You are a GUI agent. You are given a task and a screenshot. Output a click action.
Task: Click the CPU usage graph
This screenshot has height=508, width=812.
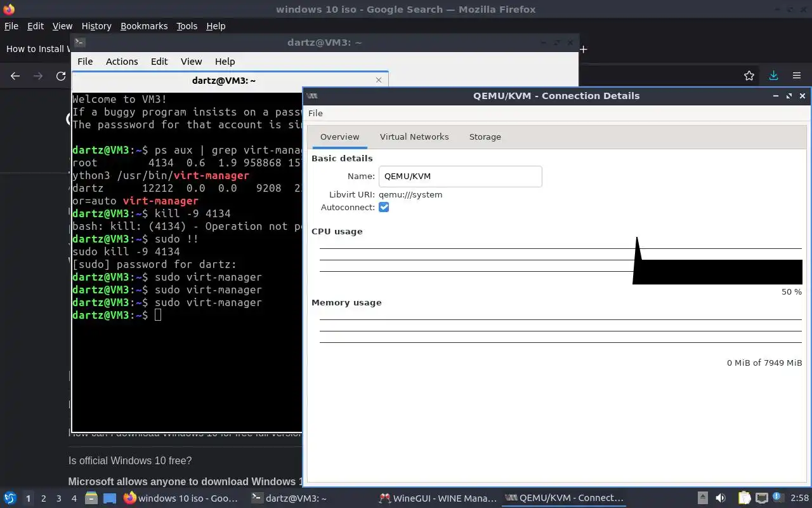pyautogui.click(x=561, y=260)
